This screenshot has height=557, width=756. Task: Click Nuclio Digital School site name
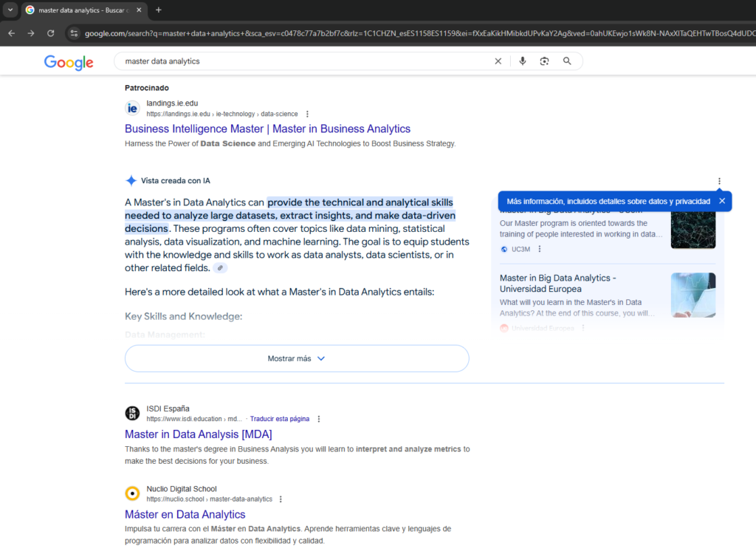(182, 489)
